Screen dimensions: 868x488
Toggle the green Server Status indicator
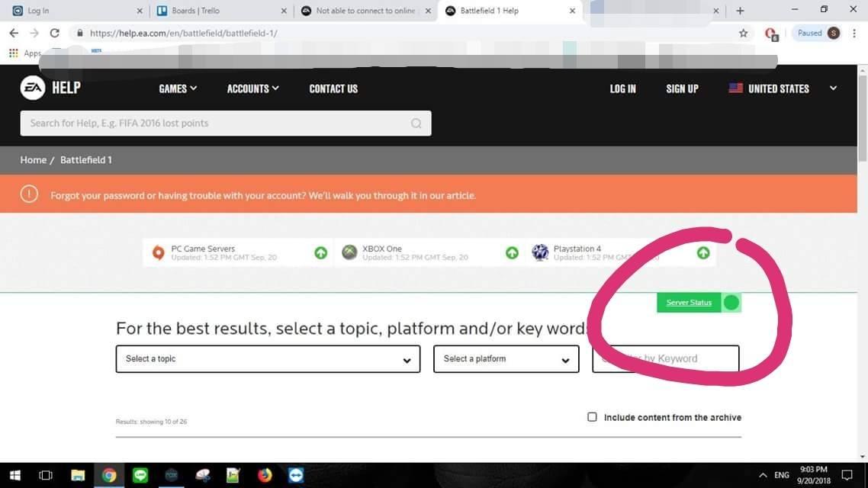(731, 303)
